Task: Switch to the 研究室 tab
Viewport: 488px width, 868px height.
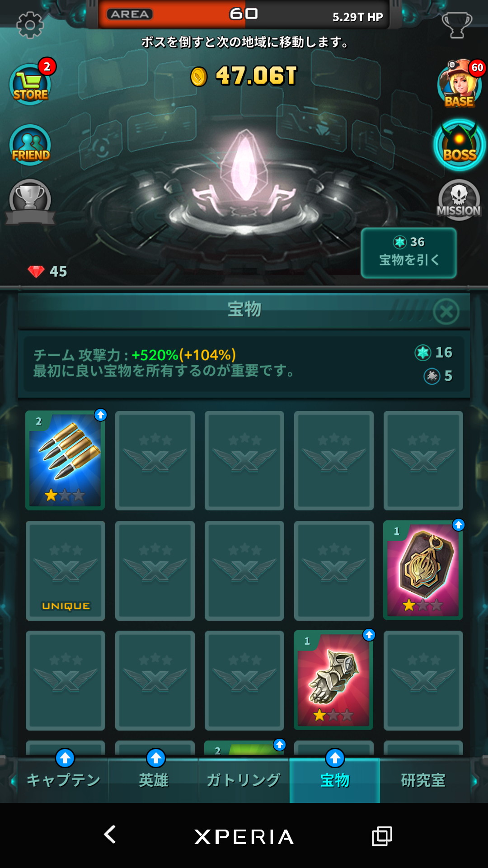Action: click(x=424, y=779)
